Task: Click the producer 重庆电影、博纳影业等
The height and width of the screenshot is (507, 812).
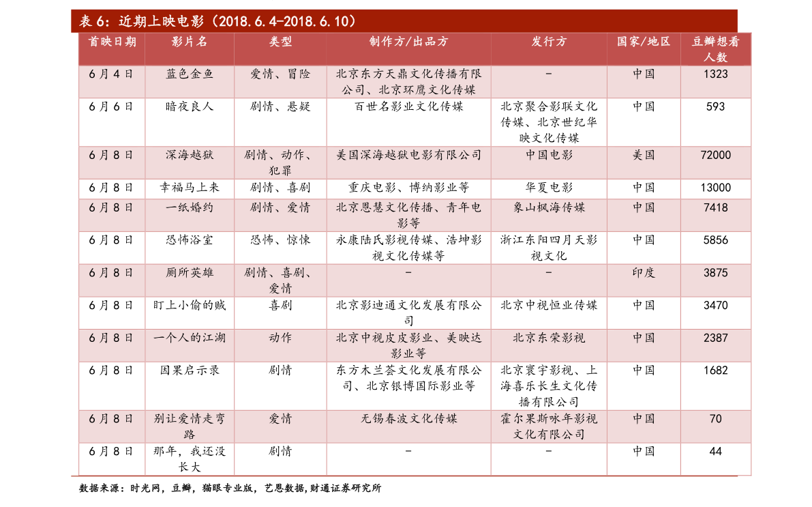Action: (408, 188)
